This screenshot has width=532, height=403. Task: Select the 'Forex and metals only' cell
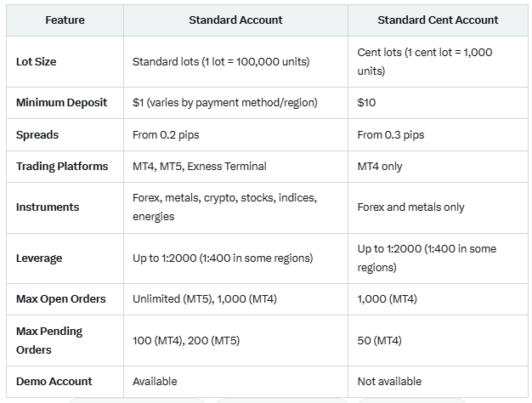[410, 207]
